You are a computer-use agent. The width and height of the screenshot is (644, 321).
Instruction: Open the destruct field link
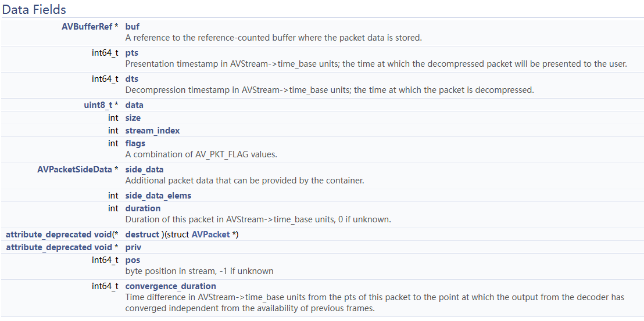142,235
